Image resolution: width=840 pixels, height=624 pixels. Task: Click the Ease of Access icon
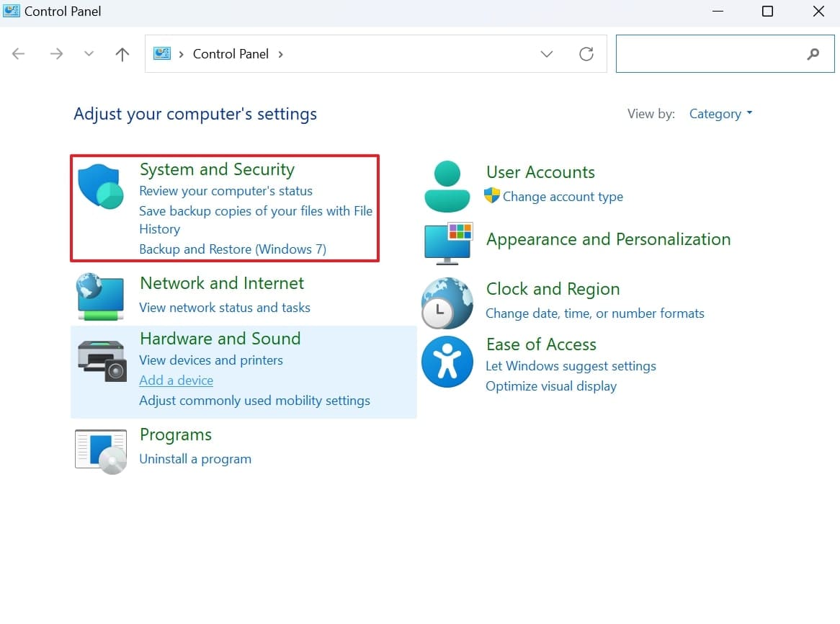tap(447, 362)
